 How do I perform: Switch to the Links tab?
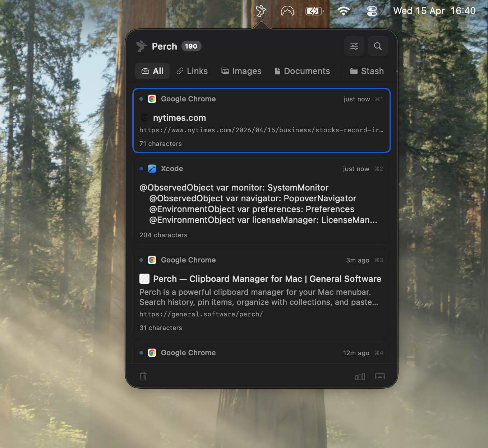tap(192, 71)
